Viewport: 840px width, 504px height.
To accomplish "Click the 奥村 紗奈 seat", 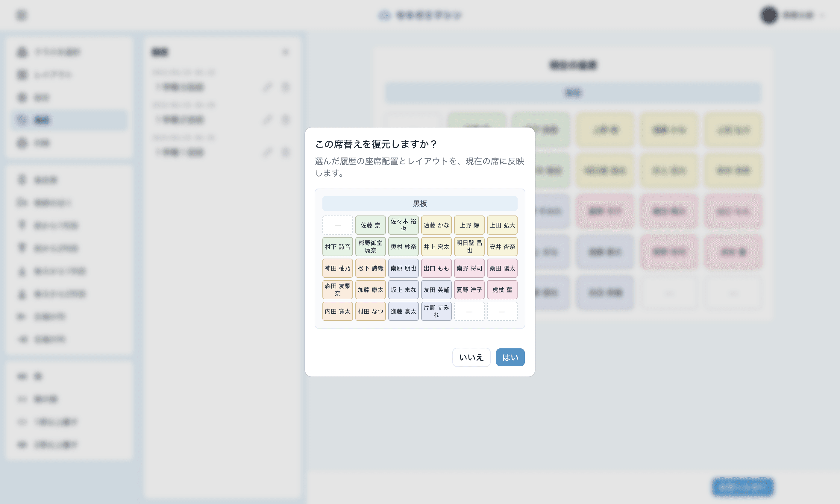I will coord(403,247).
